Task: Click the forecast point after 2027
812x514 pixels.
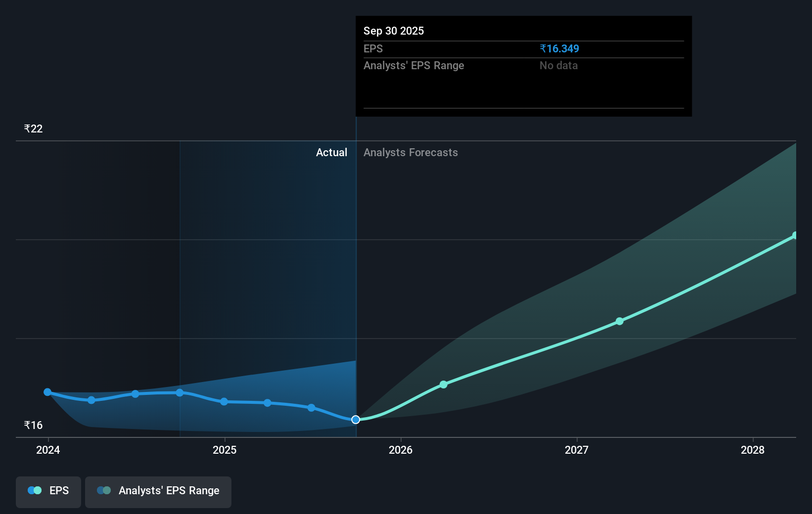Action: 620,321
